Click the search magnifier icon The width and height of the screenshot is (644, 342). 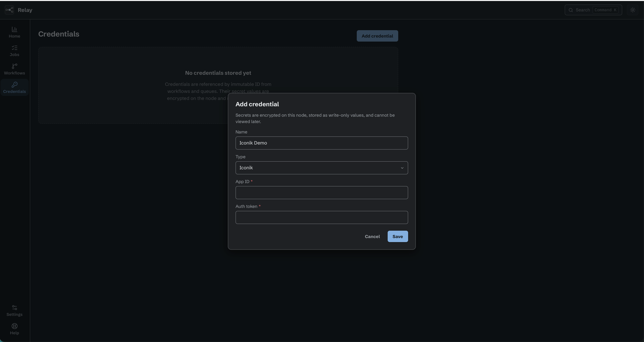(571, 10)
